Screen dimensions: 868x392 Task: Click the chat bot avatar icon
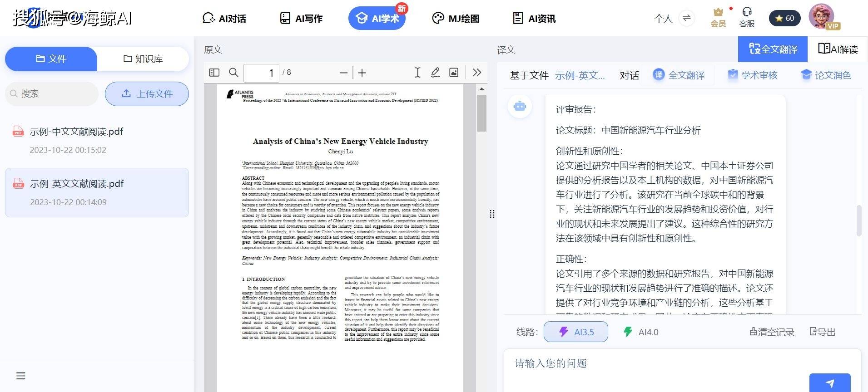[x=520, y=107]
